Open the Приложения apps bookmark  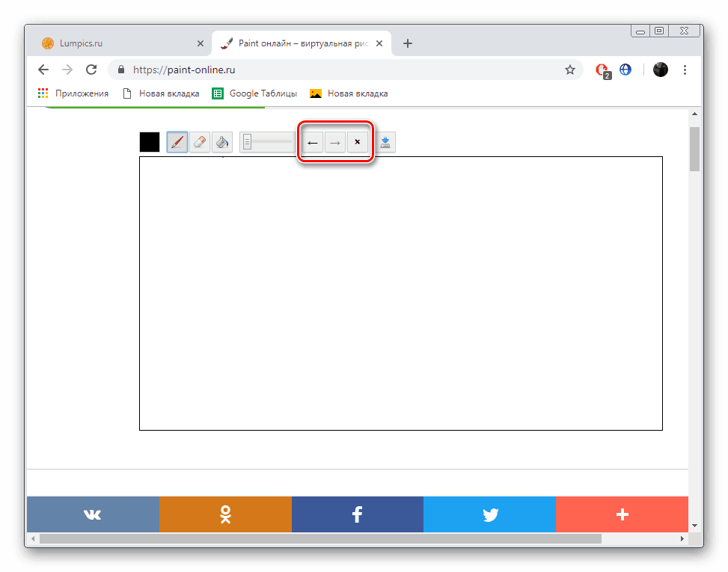click(73, 93)
